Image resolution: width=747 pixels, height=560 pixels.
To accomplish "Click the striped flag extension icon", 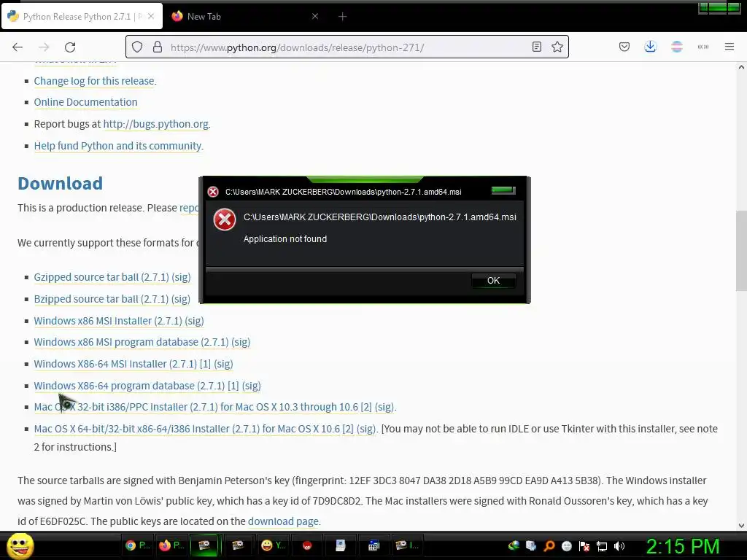I will (676, 47).
